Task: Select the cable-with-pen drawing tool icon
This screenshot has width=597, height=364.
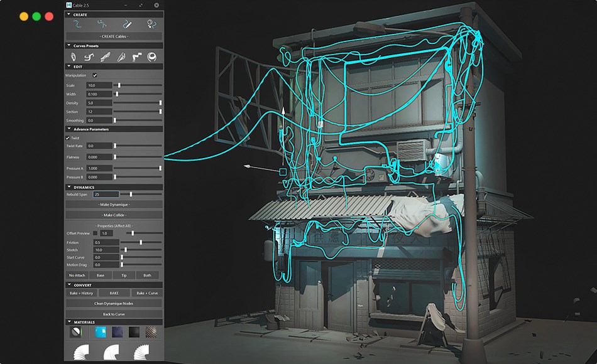Action: (x=127, y=24)
